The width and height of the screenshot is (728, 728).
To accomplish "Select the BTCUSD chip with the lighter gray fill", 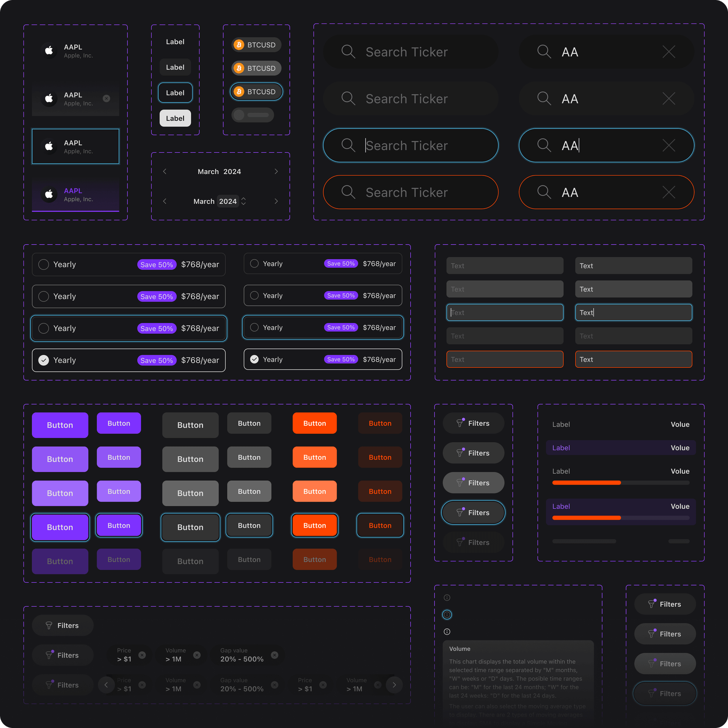I will (x=257, y=68).
